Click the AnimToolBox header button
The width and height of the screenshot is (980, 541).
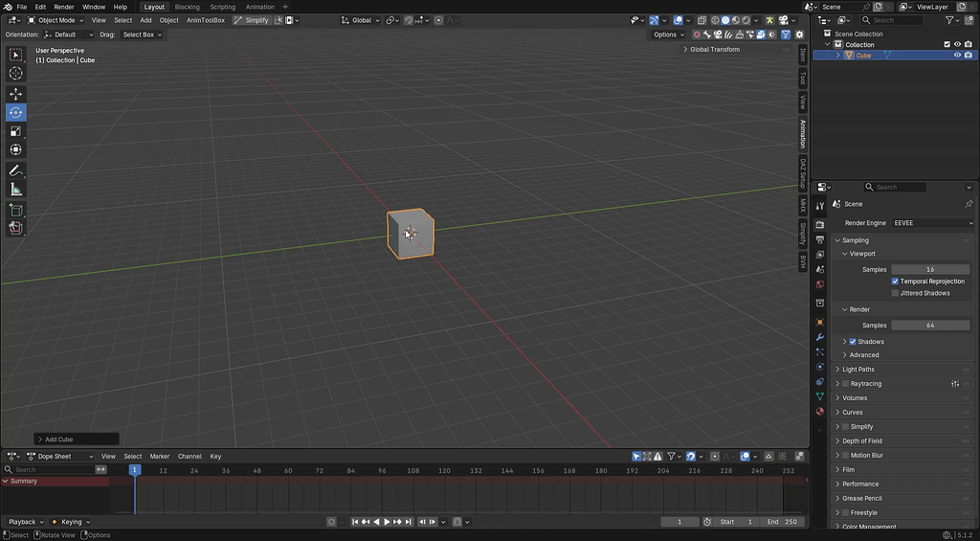click(206, 20)
